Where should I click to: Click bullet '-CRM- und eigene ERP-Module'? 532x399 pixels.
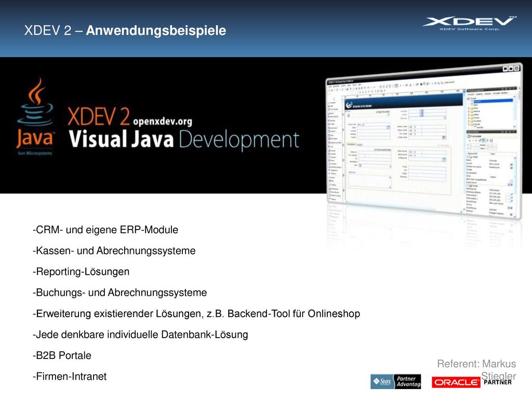(x=105, y=230)
